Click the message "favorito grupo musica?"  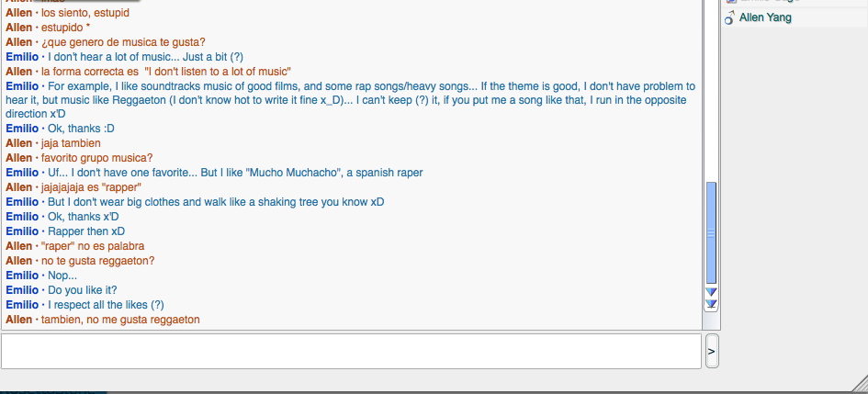pyautogui.click(x=96, y=158)
